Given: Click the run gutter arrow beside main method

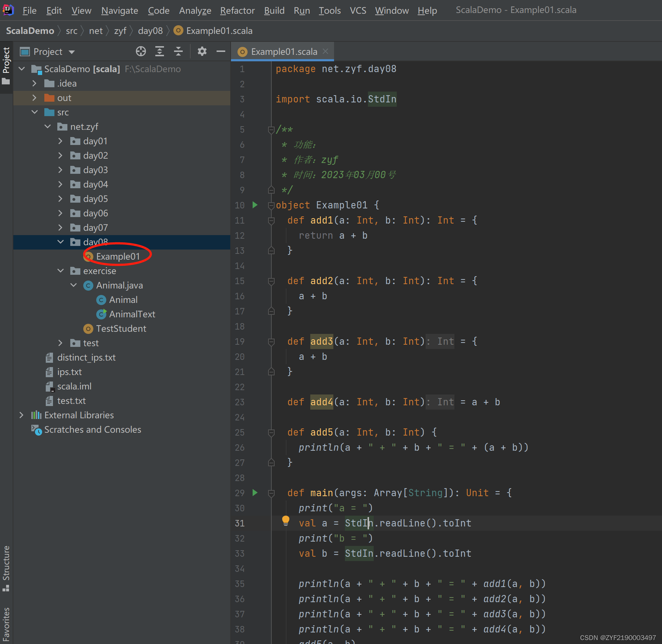Looking at the screenshot, I should [x=255, y=493].
